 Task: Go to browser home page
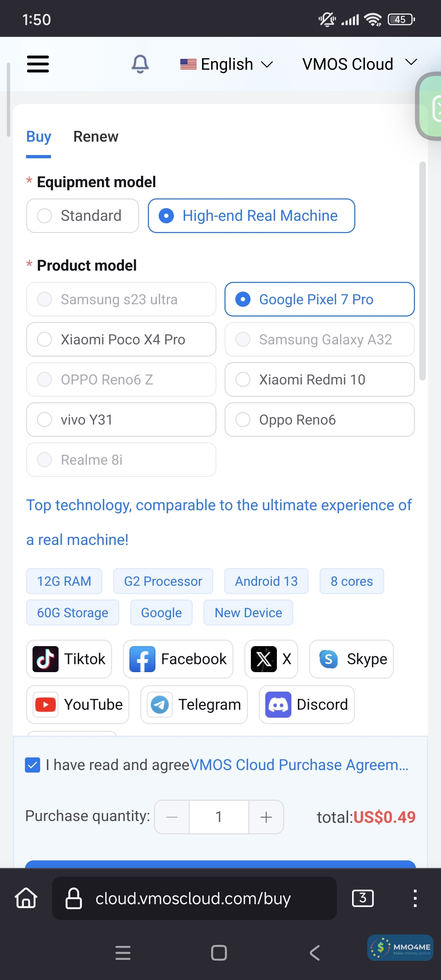tap(26, 898)
